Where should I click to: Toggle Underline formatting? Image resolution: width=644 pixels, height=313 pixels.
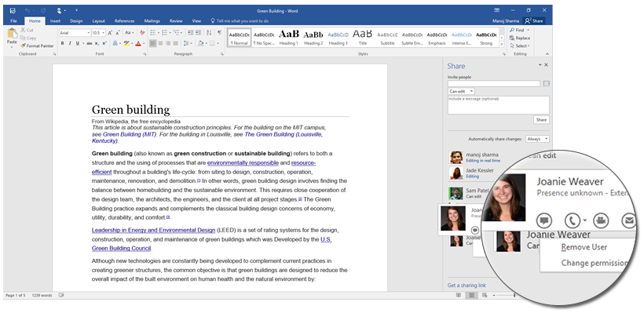77,43
